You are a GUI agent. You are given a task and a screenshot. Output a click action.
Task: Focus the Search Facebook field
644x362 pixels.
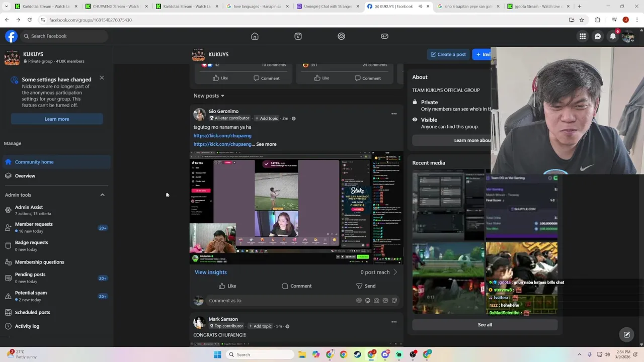pos(64,36)
